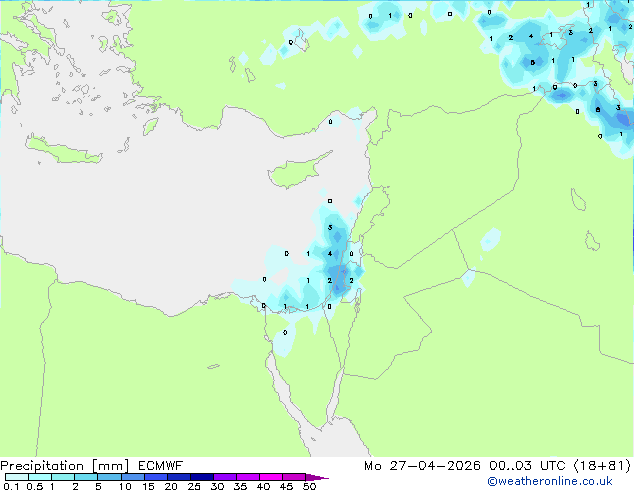
Task: Click the island of Cyprus on the map
Action: (x=294, y=172)
